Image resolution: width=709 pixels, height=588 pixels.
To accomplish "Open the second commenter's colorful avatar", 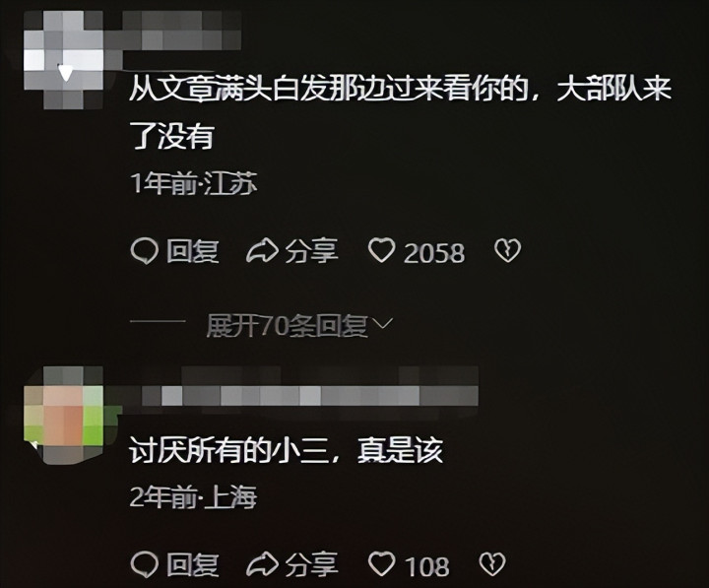I will click(63, 416).
